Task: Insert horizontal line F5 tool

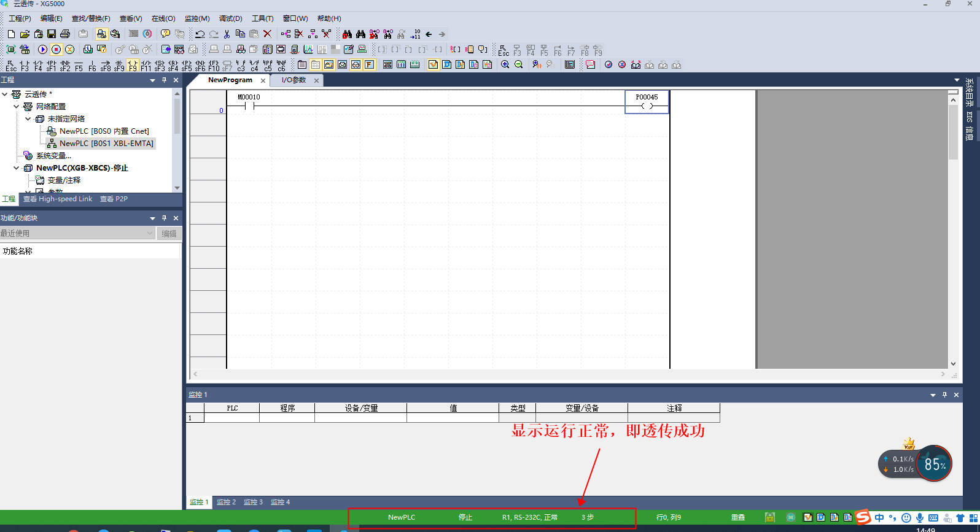Action: pyautogui.click(x=79, y=65)
